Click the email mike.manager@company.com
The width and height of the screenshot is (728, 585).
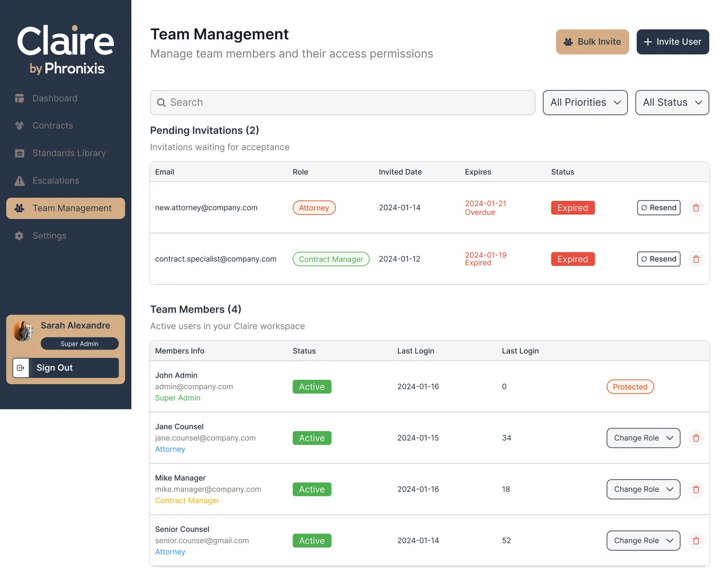208,489
